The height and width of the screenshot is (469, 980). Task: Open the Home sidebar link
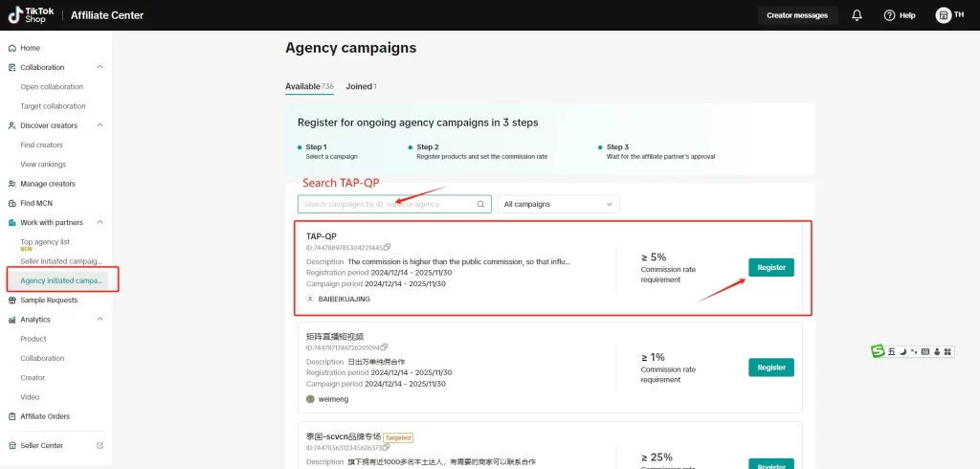pyautogui.click(x=30, y=48)
